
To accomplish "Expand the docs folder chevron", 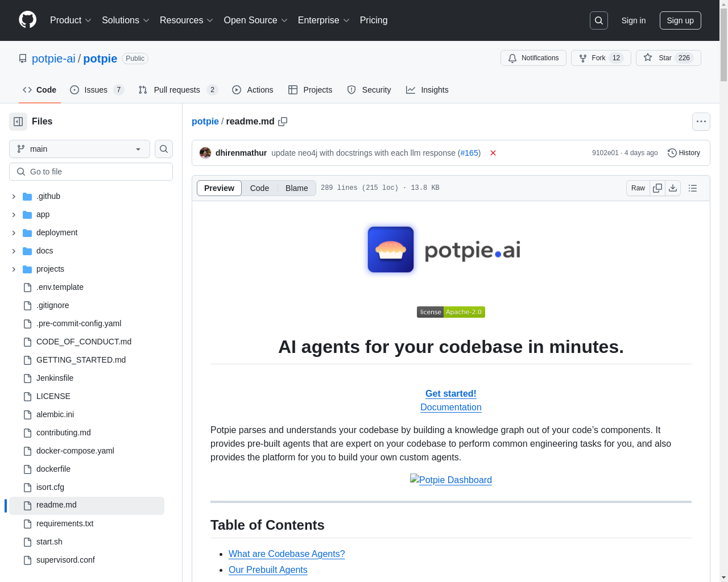I will tap(14, 251).
